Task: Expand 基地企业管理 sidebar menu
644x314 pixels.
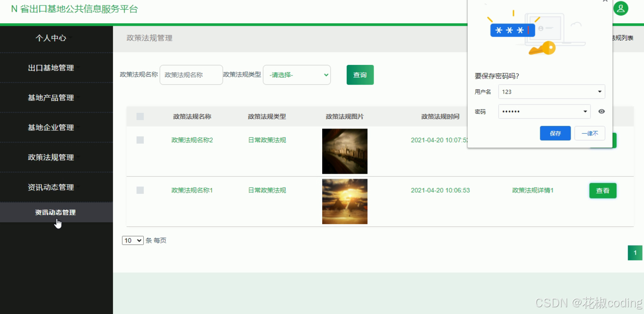Action: coord(57,127)
